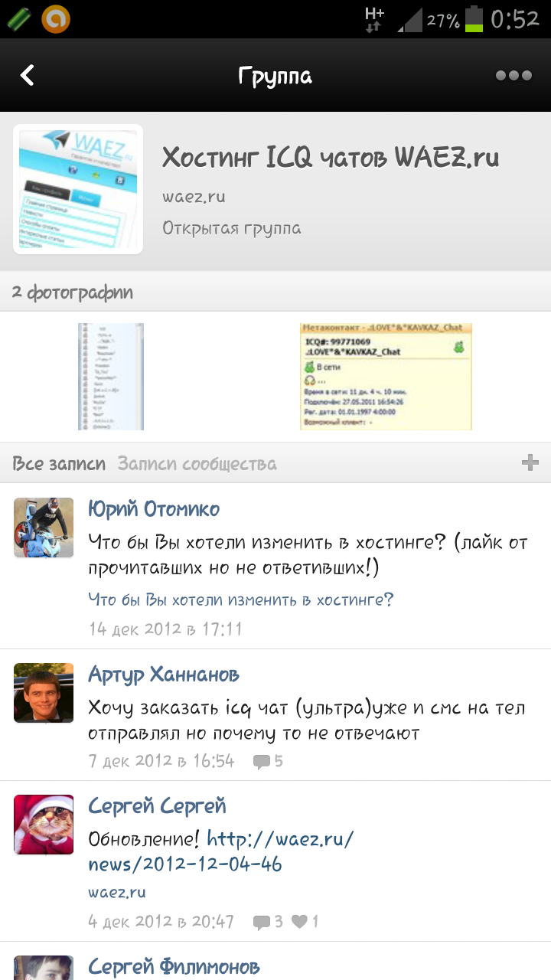Tap the H+ data indicator icon
Screen dimensions: 551x980
(374, 19)
